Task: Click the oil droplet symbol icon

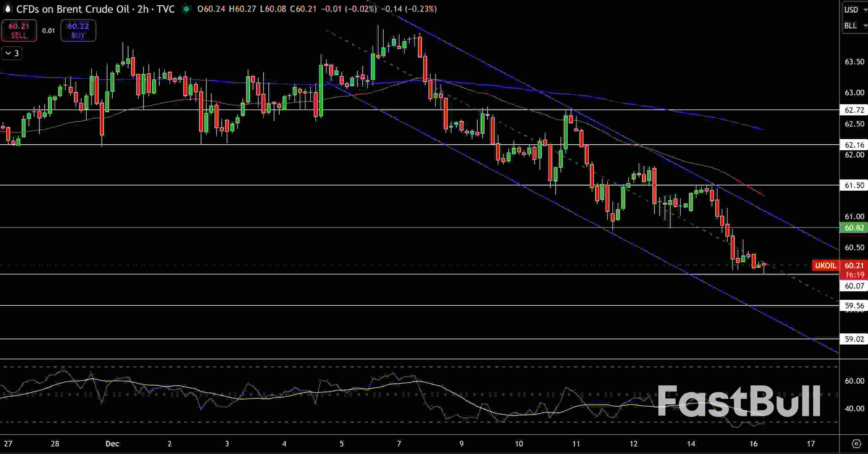Action: coord(7,9)
